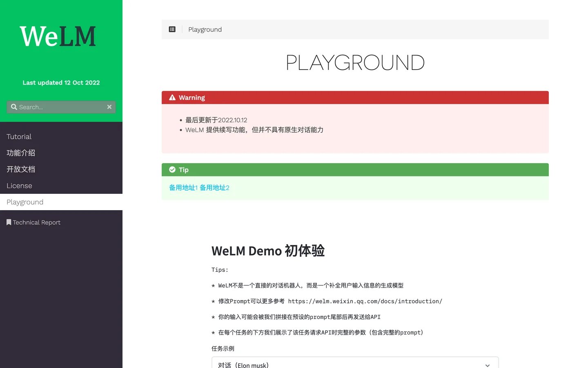Image resolution: width=588 pixels, height=368 pixels.
Task: Click the WeLM logo in sidebar
Action: click(x=58, y=36)
